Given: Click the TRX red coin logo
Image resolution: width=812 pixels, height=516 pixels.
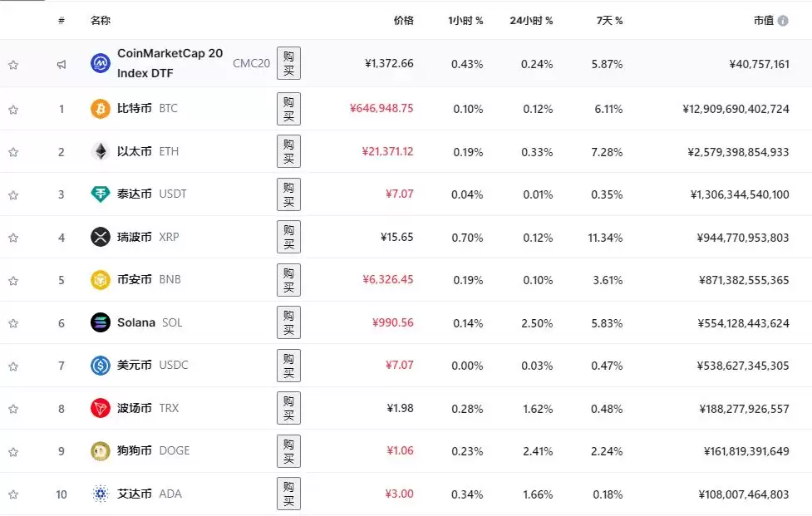Looking at the screenshot, I should [x=100, y=408].
